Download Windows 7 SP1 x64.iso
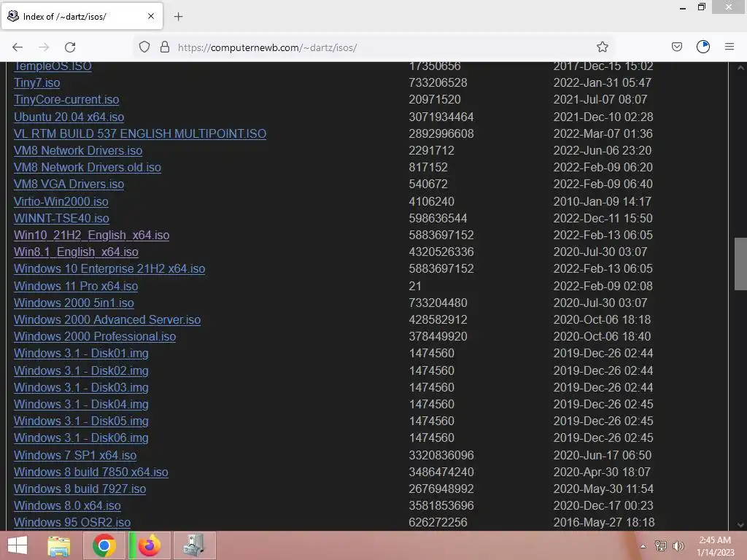 coord(75,455)
